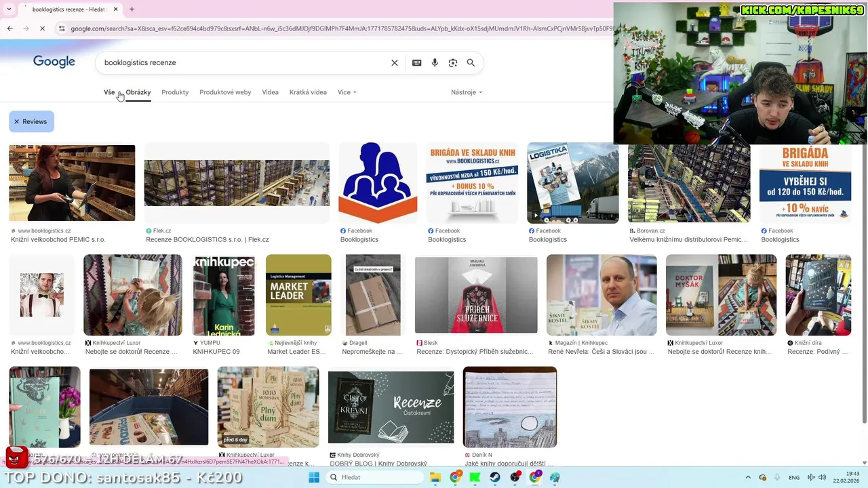Viewport: 868px width, 488px height.
Task: Start voice search via microphone icon
Action: coord(435,63)
